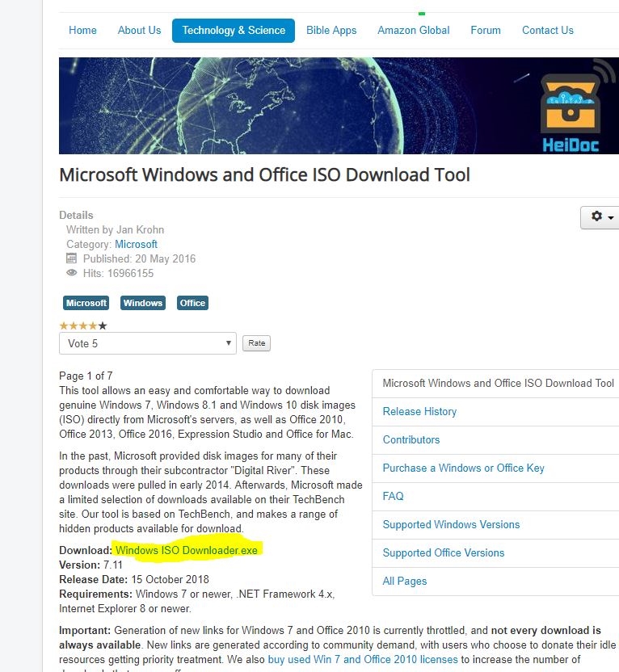Open Purchase a Windows or Office Key
The width and height of the screenshot is (619, 672).
[x=463, y=468]
